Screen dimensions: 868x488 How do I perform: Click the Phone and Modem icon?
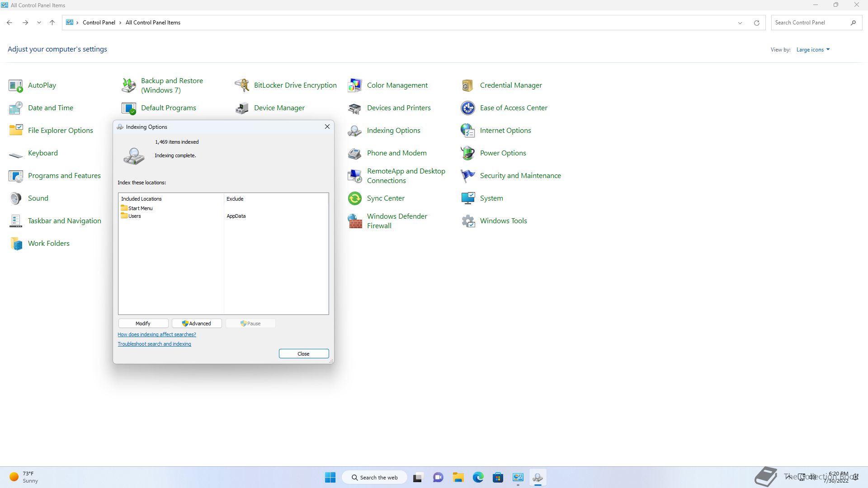[x=355, y=153]
